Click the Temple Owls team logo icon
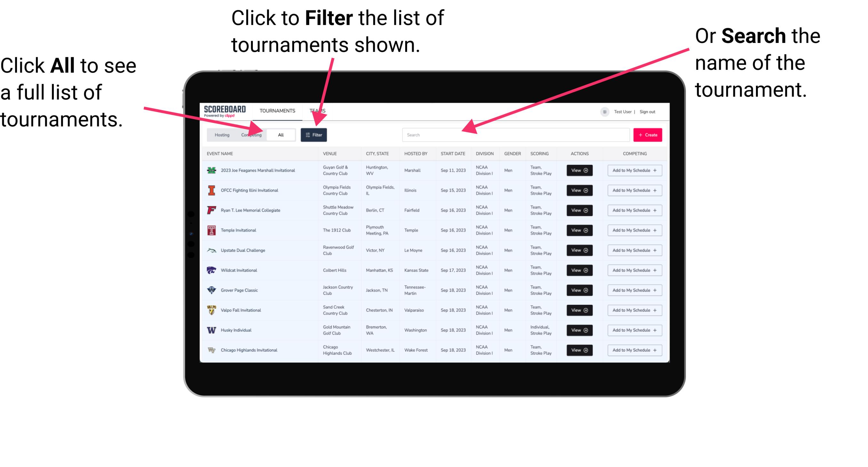This screenshot has width=868, height=467. (x=211, y=230)
